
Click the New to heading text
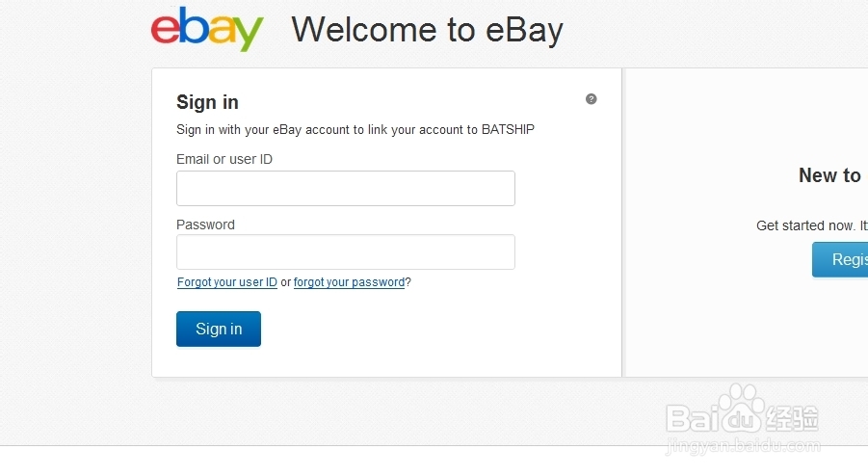point(829,175)
